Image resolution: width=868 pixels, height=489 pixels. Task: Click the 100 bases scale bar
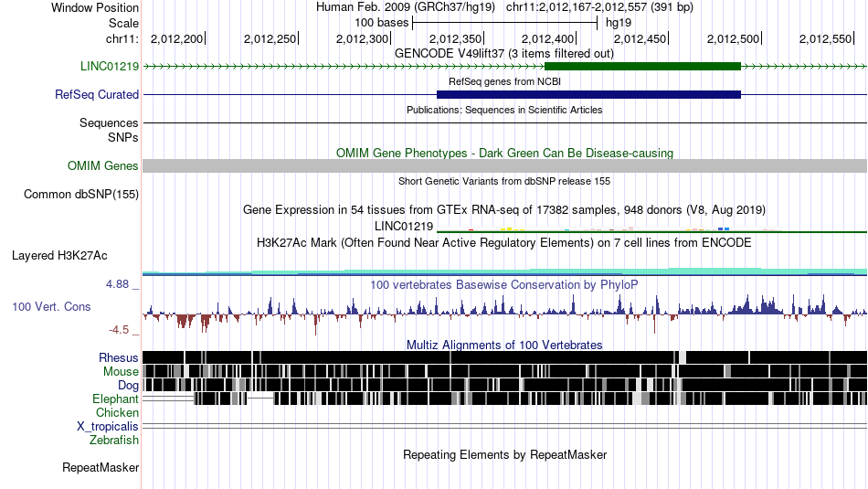coord(505,23)
